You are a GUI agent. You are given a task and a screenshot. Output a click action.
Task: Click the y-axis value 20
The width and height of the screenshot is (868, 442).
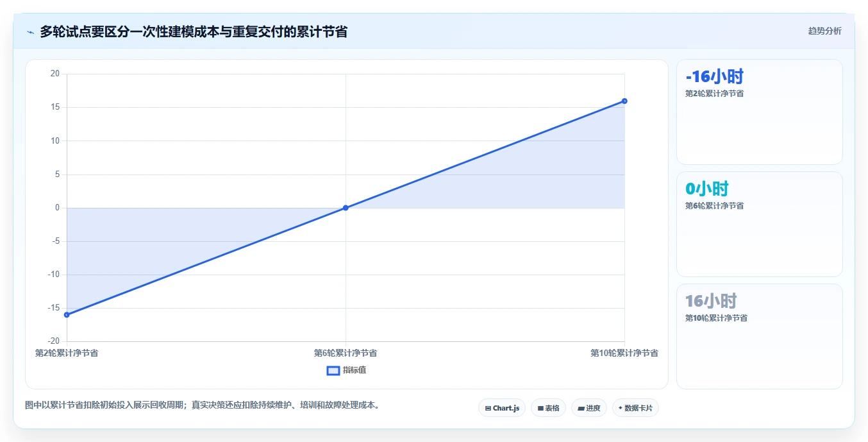coord(55,74)
